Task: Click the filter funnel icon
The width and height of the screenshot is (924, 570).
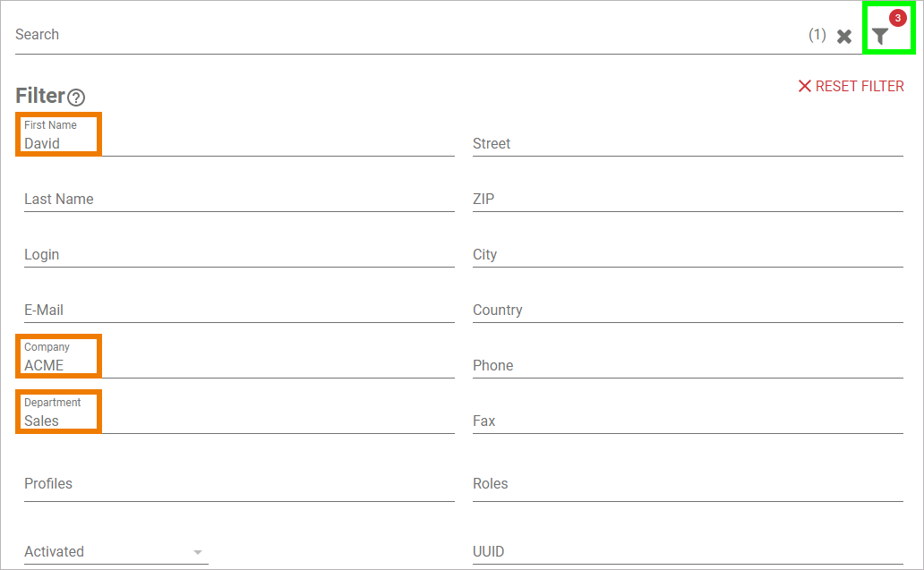Action: click(x=881, y=36)
